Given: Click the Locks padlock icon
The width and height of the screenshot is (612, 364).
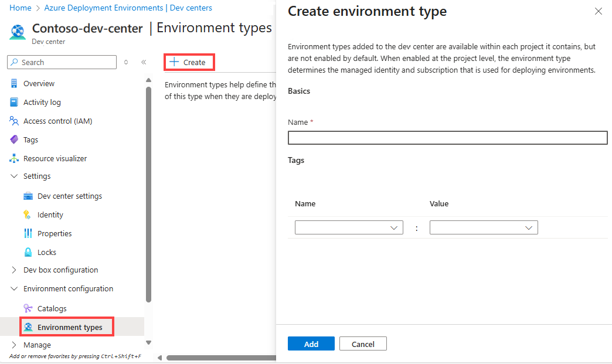Looking at the screenshot, I should (28, 252).
